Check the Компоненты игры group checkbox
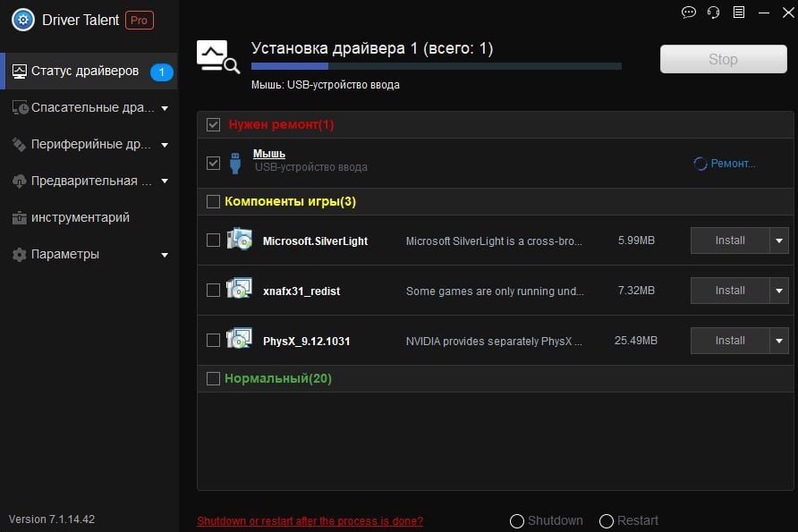 (213, 201)
